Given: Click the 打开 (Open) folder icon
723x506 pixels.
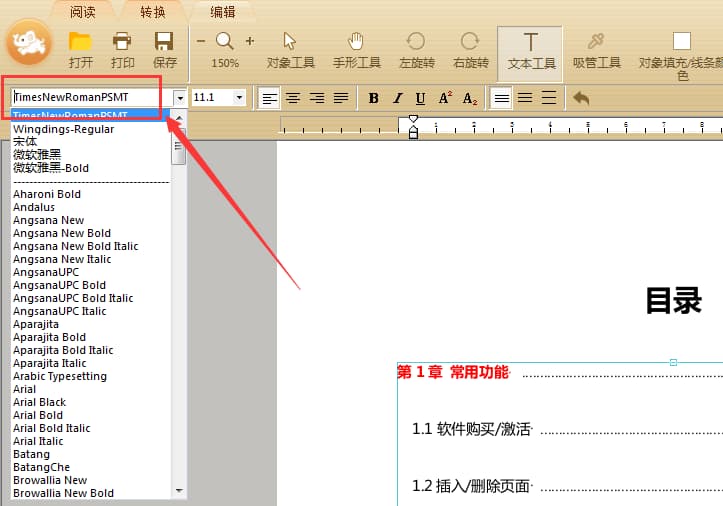Looking at the screenshot, I should (x=81, y=42).
